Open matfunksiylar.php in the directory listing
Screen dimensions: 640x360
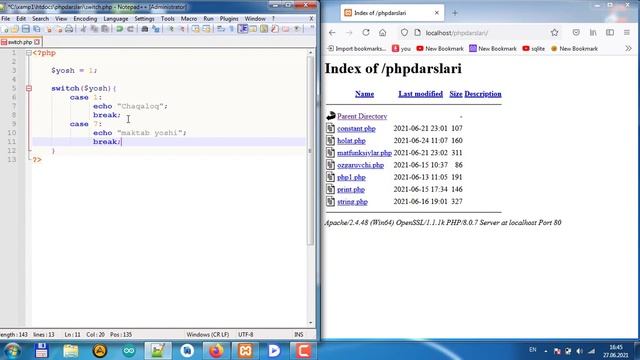coord(364,153)
